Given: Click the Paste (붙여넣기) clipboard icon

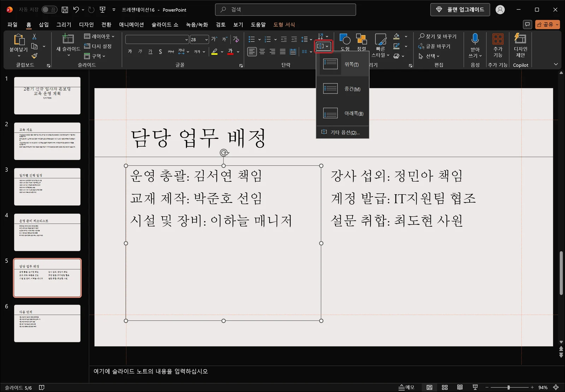Looking at the screenshot, I should pos(19,40).
